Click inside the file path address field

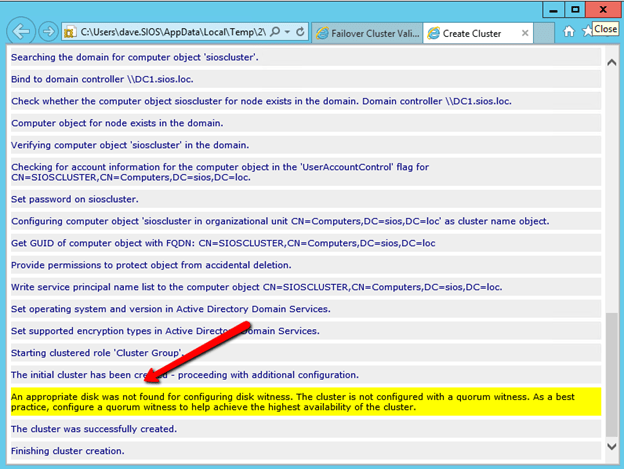point(170,32)
